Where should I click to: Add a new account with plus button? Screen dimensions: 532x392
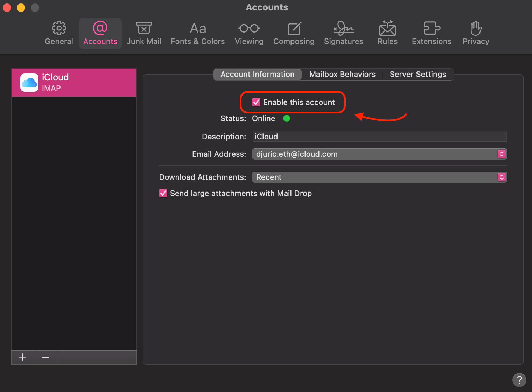(x=23, y=357)
